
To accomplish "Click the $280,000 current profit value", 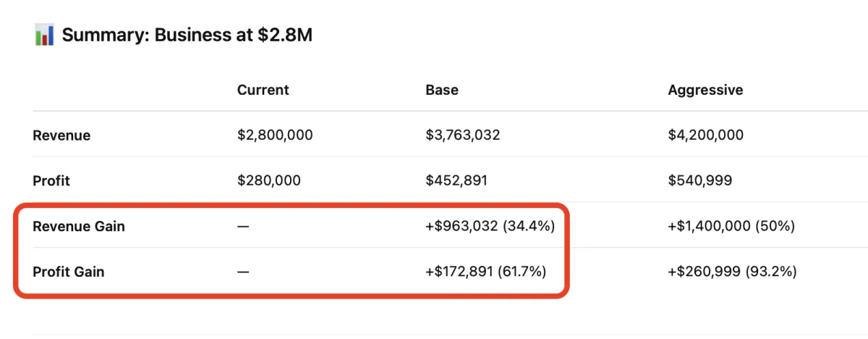I will 268,180.
